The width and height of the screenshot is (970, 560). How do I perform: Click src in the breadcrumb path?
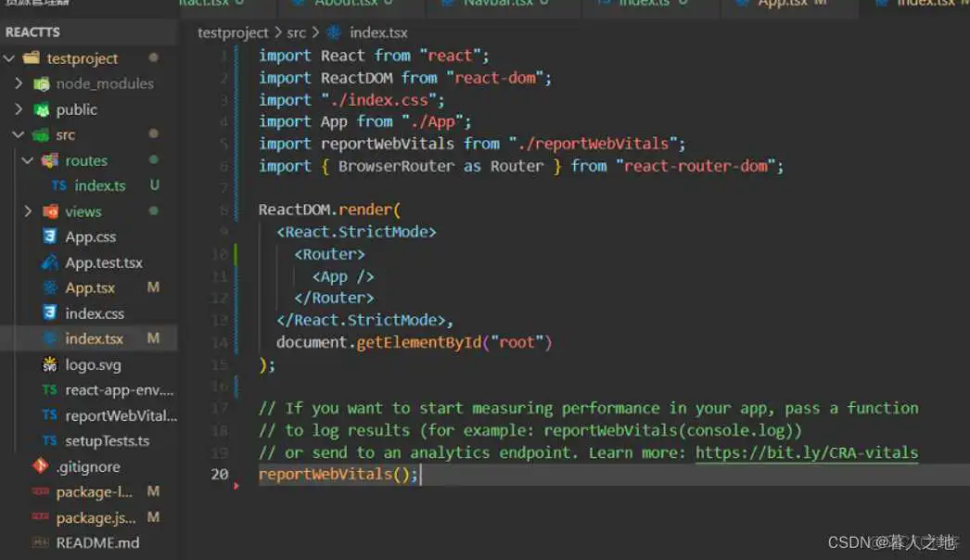pyautogui.click(x=297, y=32)
